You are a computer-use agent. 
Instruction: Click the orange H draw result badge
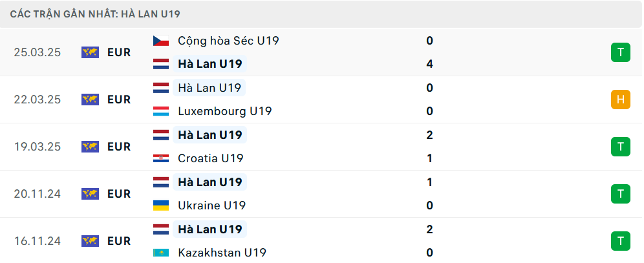pos(620,100)
